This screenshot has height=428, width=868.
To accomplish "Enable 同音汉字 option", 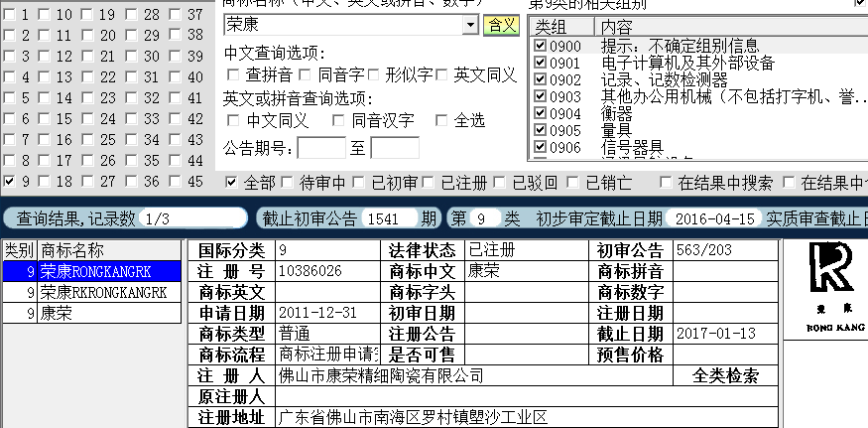I will click(338, 120).
